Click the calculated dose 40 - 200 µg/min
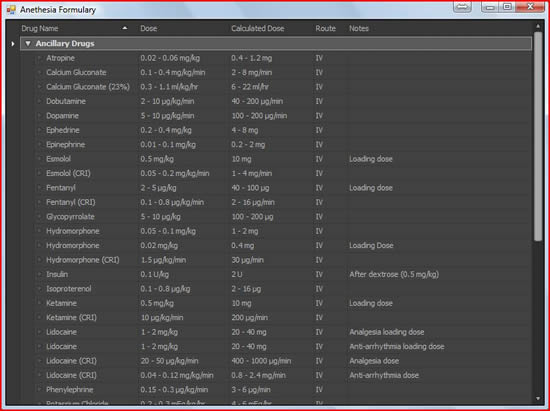Image resolution: width=550 pixels, height=411 pixels. [x=257, y=101]
